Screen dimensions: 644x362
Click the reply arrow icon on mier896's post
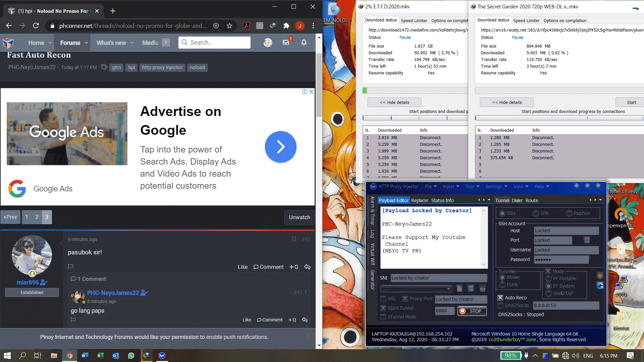click(x=307, y=267)
